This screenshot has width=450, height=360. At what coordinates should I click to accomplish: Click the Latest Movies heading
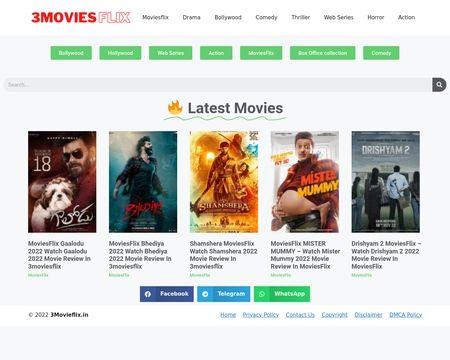[x=235, y=108]
